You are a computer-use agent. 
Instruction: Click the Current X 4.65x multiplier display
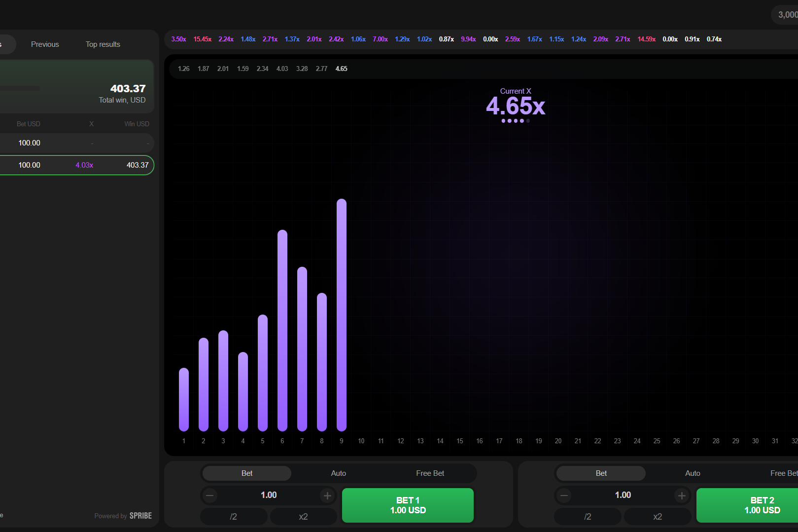click(516, 106)
